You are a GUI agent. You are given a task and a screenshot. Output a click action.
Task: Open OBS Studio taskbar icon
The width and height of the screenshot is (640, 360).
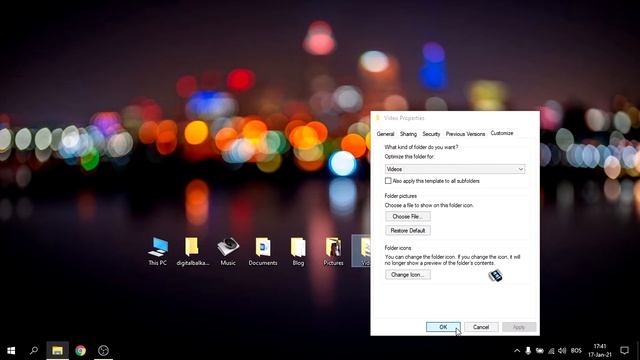[103, 350]
